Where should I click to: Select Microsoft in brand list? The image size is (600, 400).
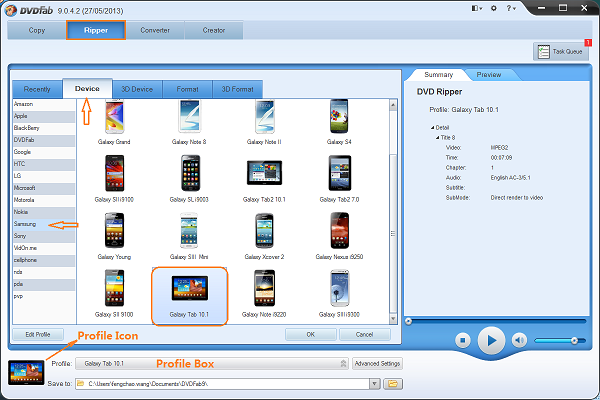[44, 188]
